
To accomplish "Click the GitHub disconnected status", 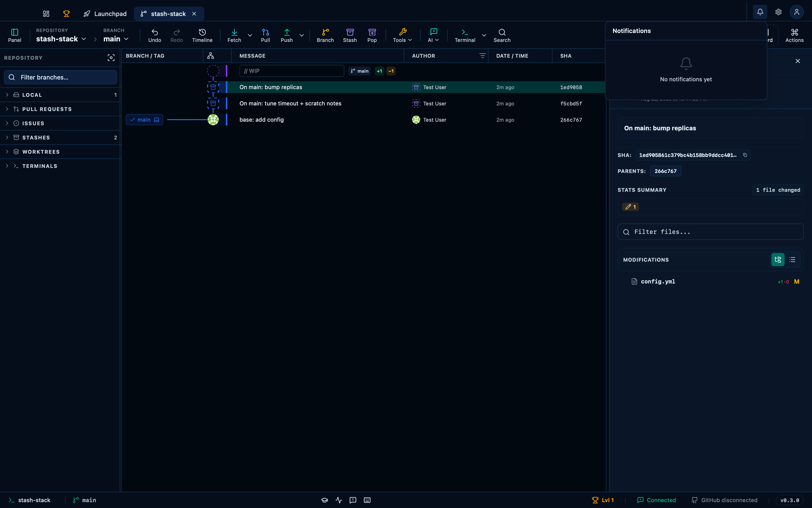I will click(x=724, y=500).
